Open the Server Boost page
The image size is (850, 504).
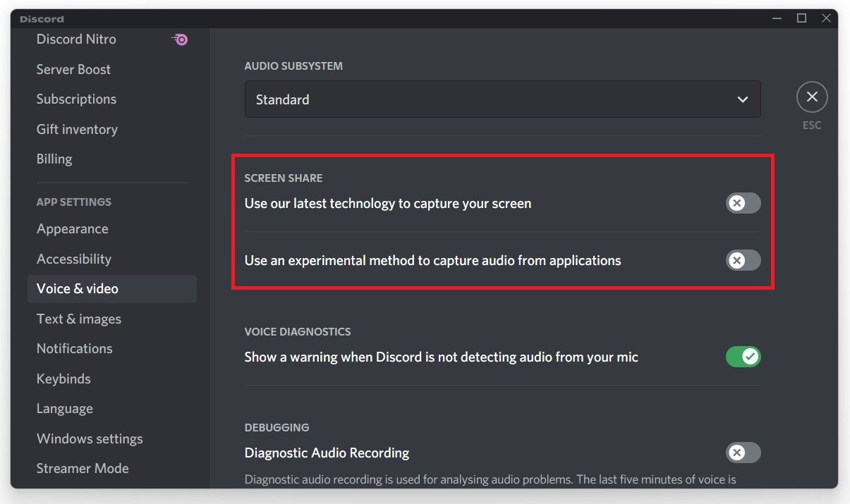pyautogui.click(x=73, y=69)
